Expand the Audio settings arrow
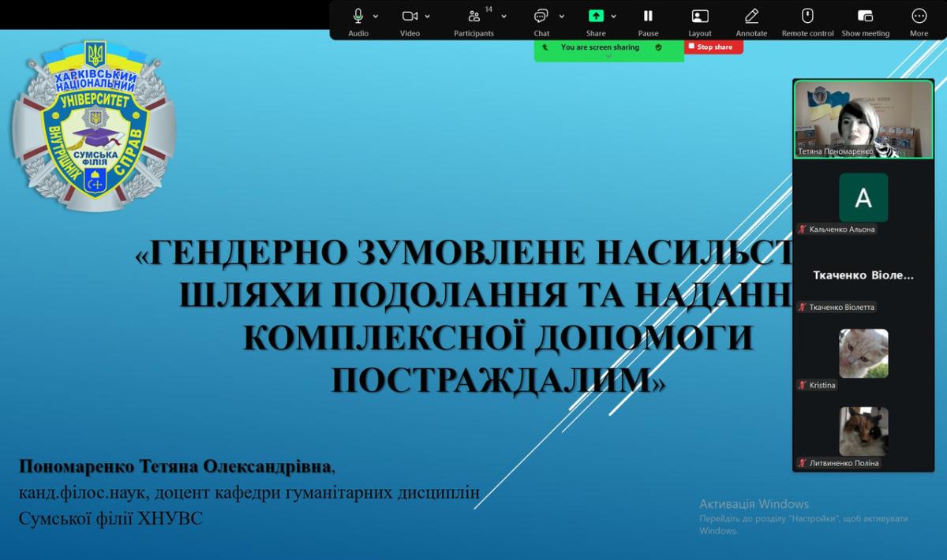Viewport: 947px width, 560px height. coord(376,17)
